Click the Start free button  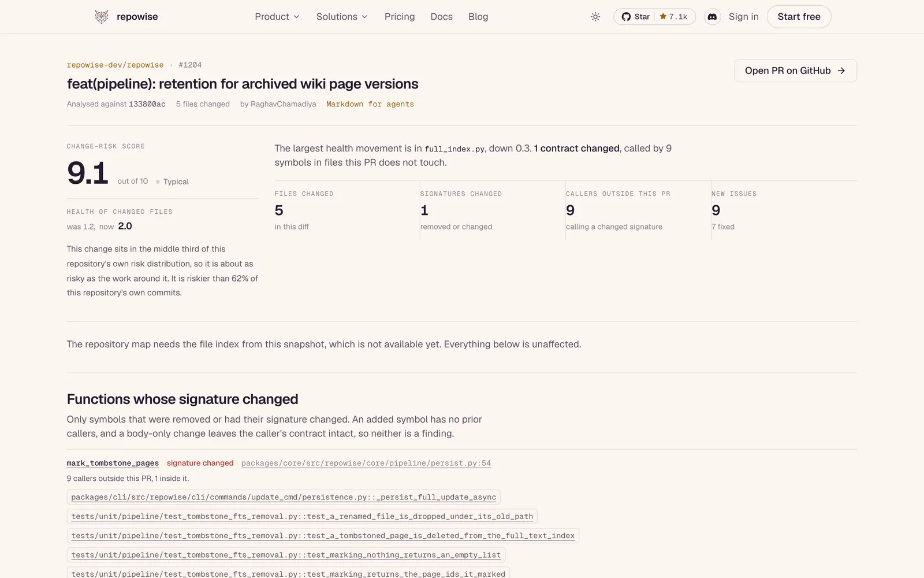click(799, 17)
